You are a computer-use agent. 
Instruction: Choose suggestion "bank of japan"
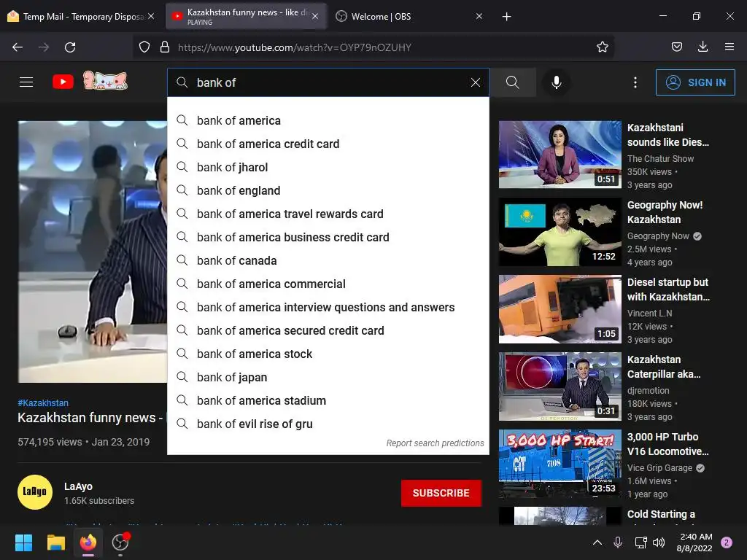click(x=328, y=377)
